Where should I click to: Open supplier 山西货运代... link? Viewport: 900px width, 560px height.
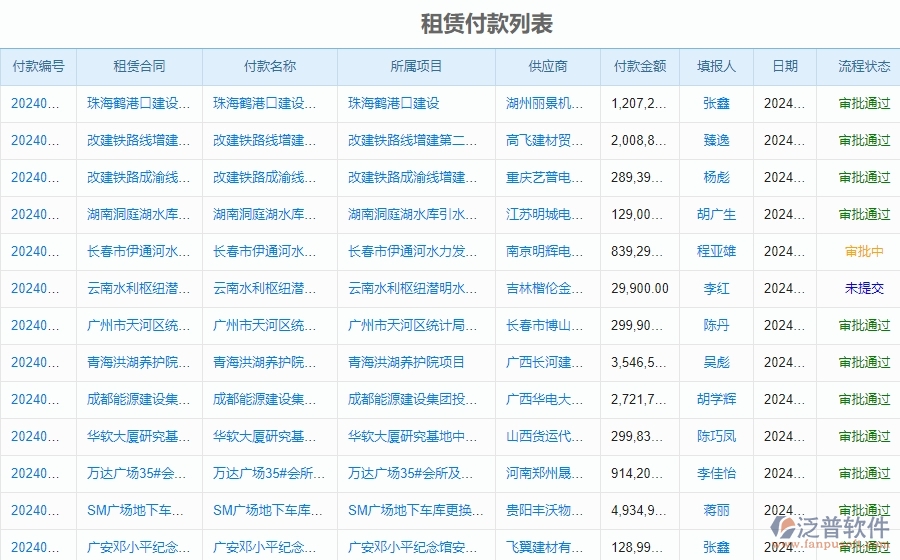coord(544,437)
